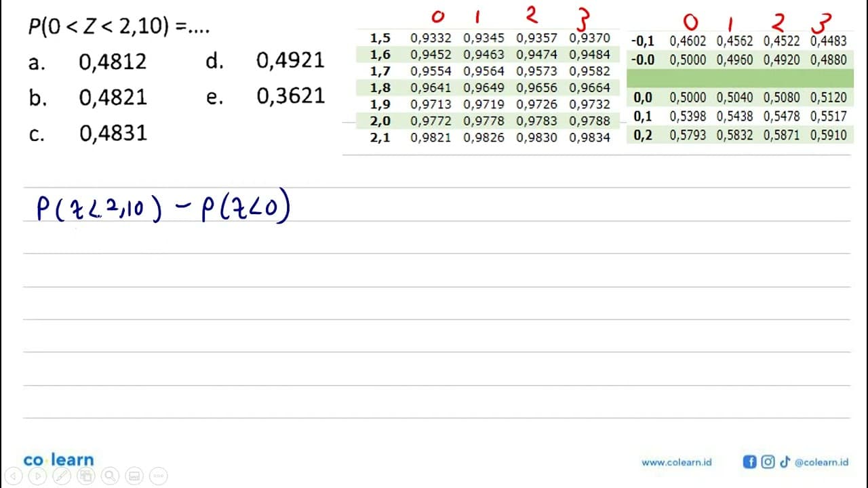Click table value 0,4880
Image resolution: width=868 pixels, height=488 pixels.
(828, 60)
